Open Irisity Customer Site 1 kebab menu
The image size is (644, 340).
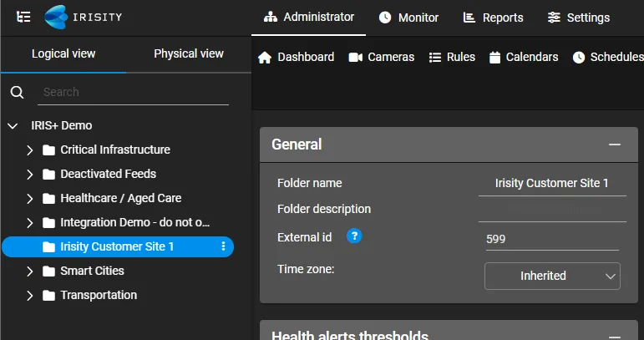(x=223, y=246)
